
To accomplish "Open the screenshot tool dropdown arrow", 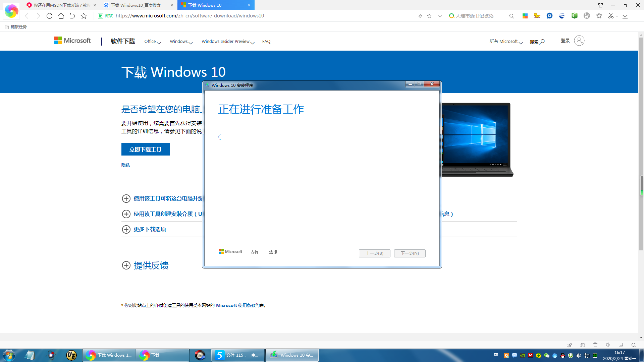I will coord(617,16).
